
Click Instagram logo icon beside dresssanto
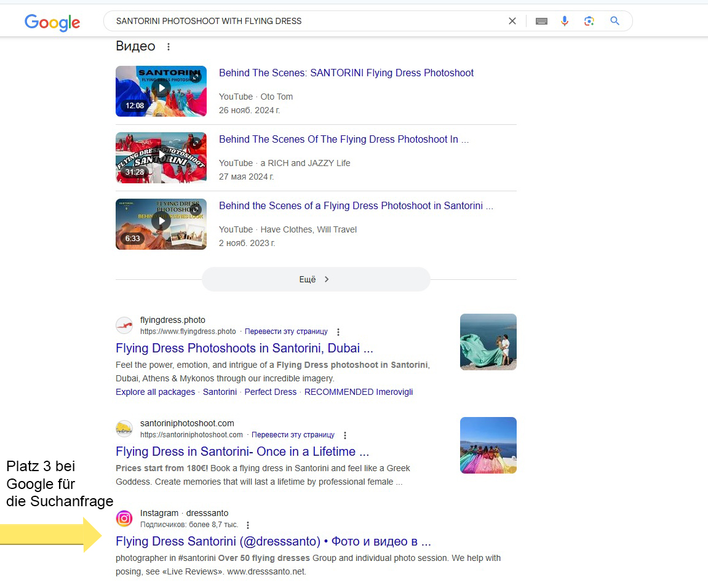coord(124,518)
